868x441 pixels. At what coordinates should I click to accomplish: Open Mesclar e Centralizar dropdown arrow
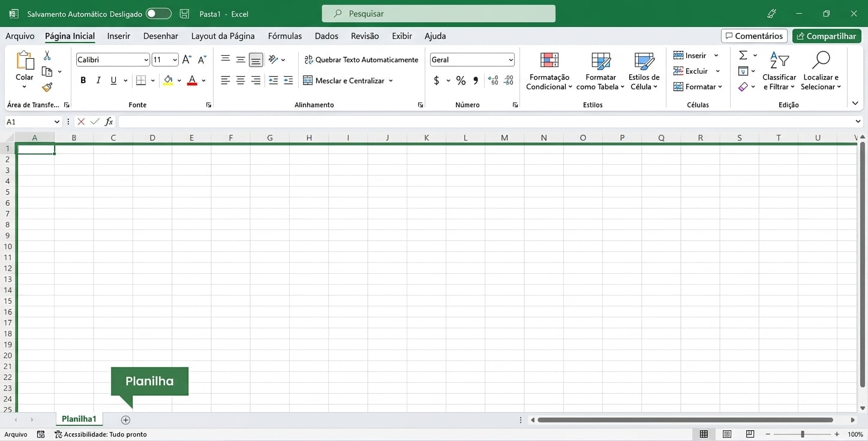click(391, 80)
